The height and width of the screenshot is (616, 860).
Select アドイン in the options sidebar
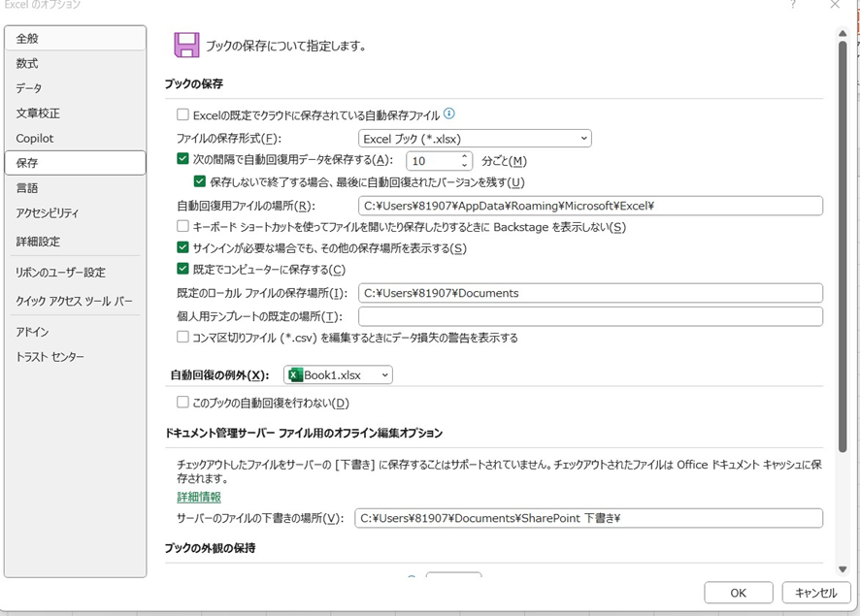[75, 332]
